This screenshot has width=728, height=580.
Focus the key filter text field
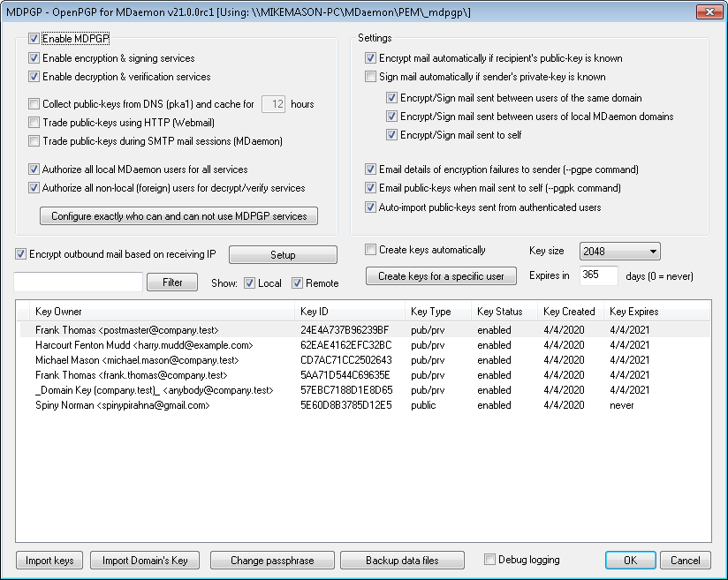pos(78,282)
